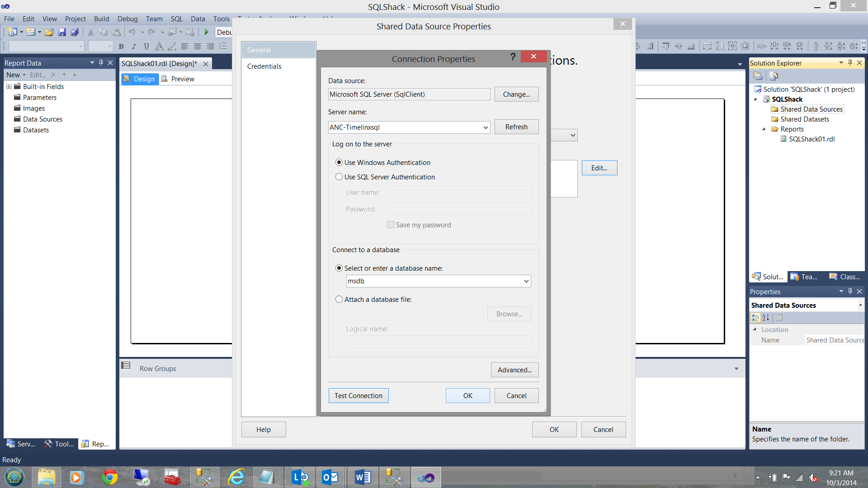
Task: Expand the Built-in Fields tree node
Action: point(9,87)
